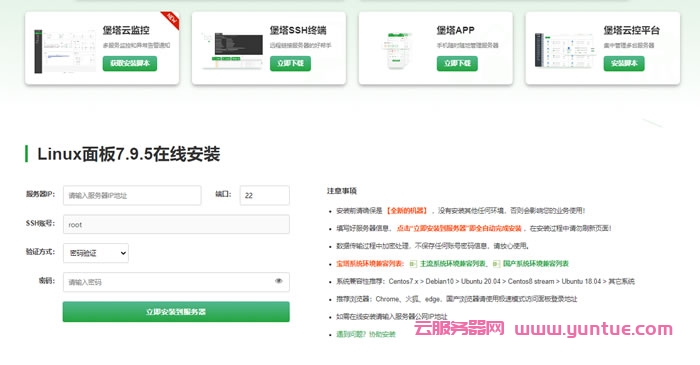Click 立即下载 button under 堡塔APP
This screenshot has height=365, width=700.
[457, 63]
